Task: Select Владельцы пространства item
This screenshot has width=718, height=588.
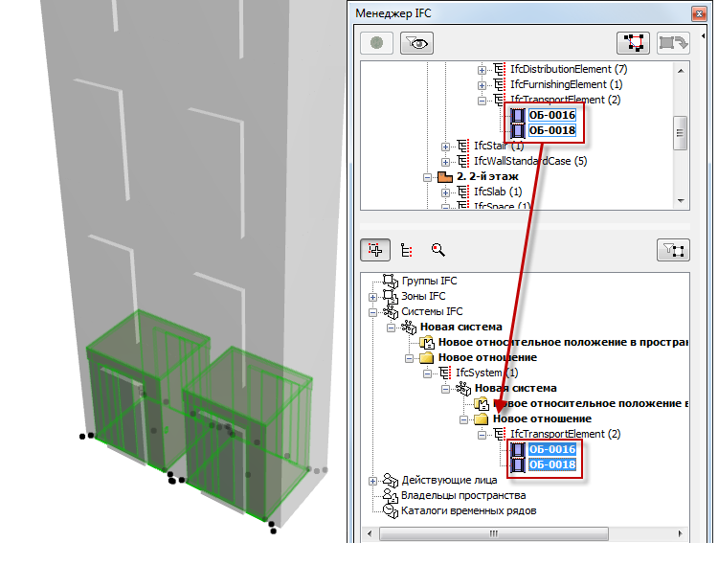Action: pos(463,495)
